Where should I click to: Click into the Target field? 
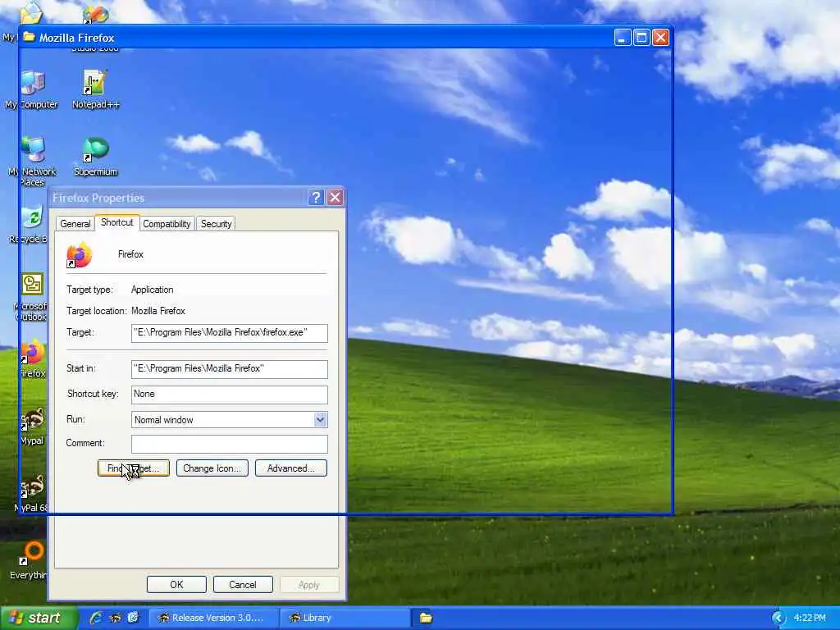pos(230,333)
